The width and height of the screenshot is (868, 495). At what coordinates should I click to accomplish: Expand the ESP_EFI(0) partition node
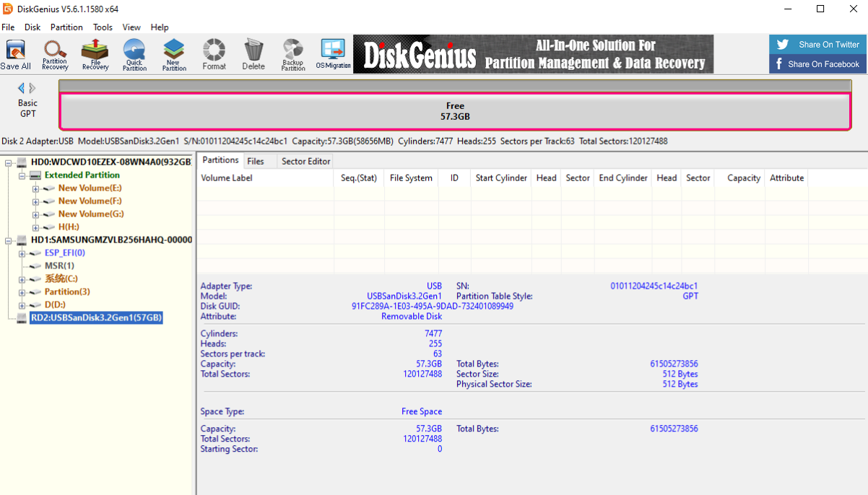(x=22, y=253)
